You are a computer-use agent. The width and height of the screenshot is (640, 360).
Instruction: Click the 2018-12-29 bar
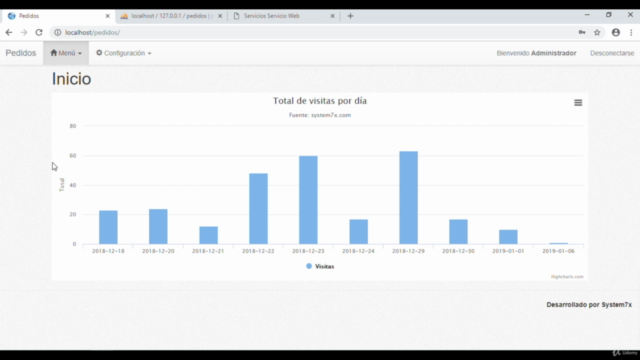point(408,198)
